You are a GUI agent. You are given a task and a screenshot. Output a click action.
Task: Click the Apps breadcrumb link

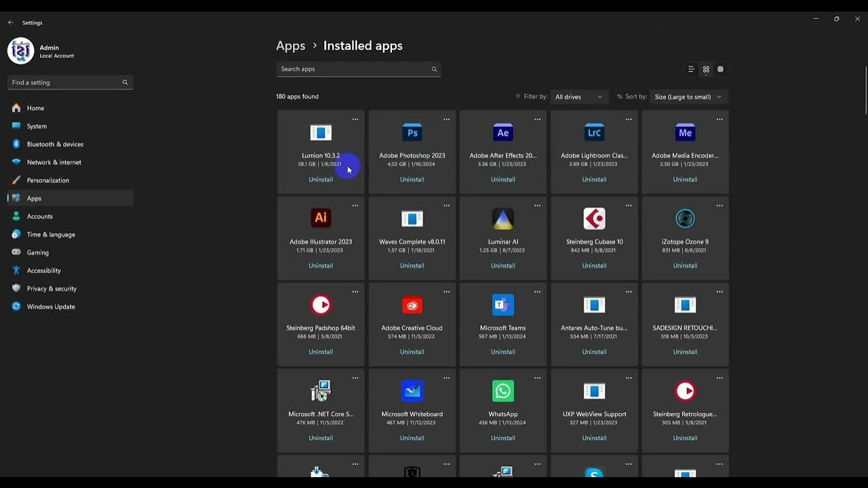pos(290,46)
